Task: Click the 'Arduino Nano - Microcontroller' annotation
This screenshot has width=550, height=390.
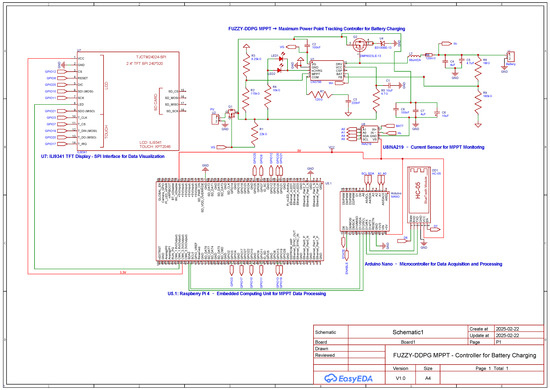Action: pos(433,264)
